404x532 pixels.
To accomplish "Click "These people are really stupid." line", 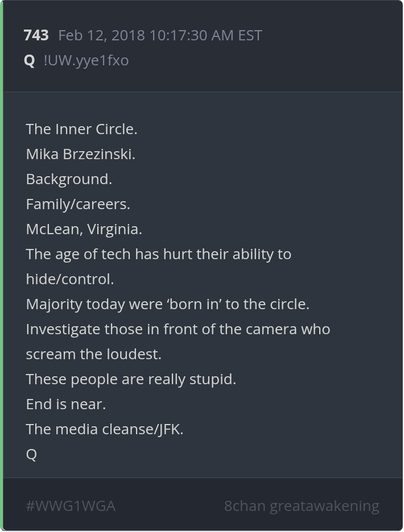I will [131, 379].
